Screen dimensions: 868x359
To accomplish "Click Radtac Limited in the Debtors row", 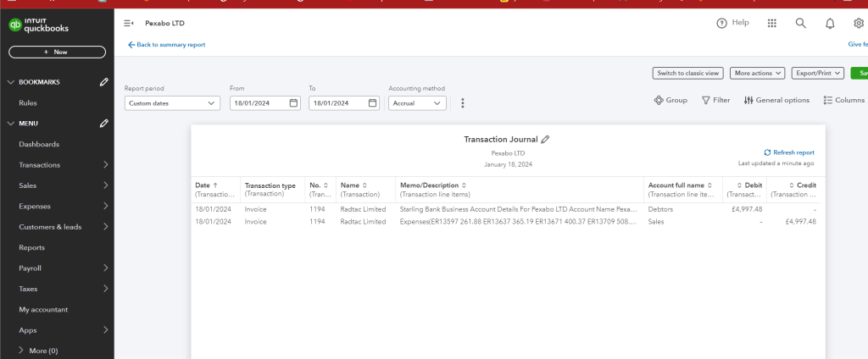I will point(363,210).
